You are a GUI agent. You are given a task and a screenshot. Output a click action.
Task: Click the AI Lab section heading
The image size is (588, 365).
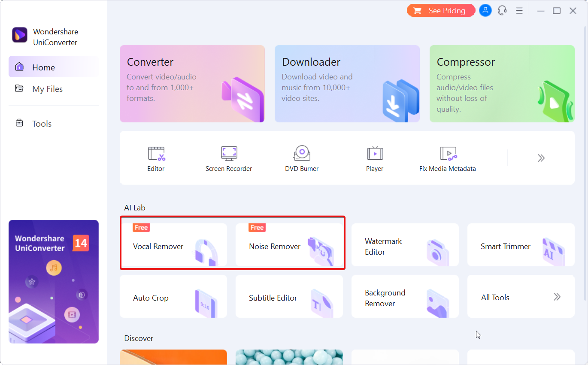tap(135, 208)
